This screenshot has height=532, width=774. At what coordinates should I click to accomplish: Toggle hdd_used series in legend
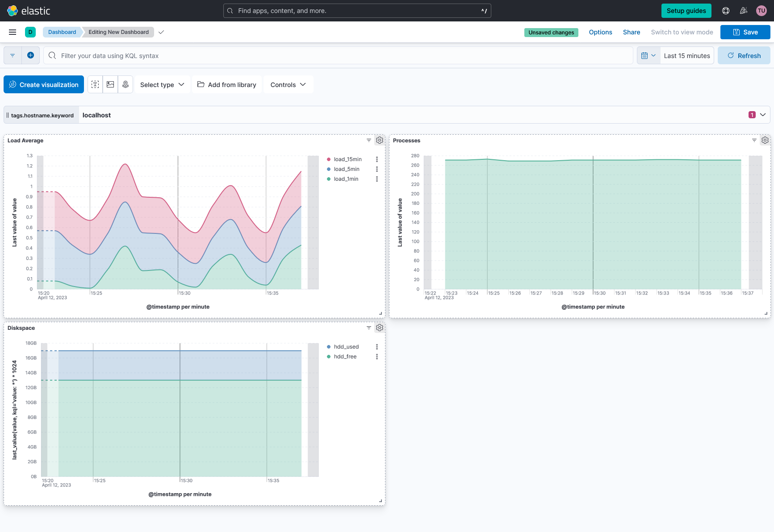(346, 347)
